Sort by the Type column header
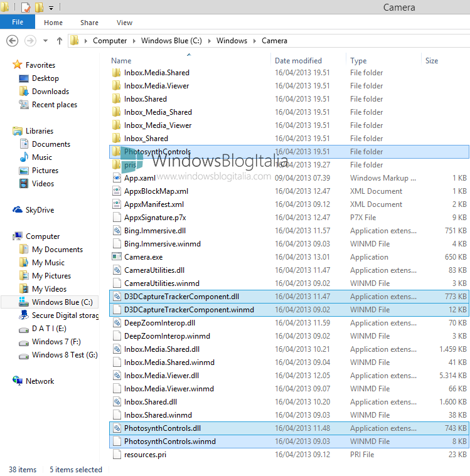The height and width of the screenshot is (476, 470). pos(358,61)
